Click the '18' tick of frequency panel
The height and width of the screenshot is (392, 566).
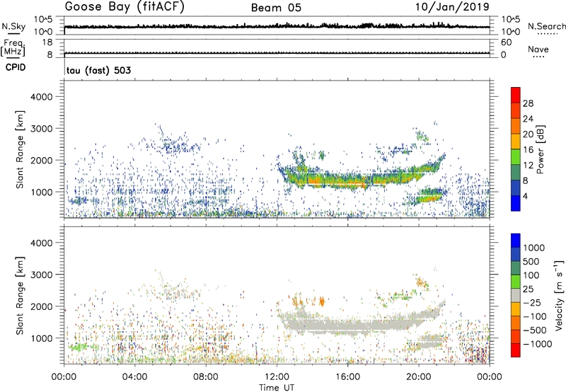pos(47,42)
